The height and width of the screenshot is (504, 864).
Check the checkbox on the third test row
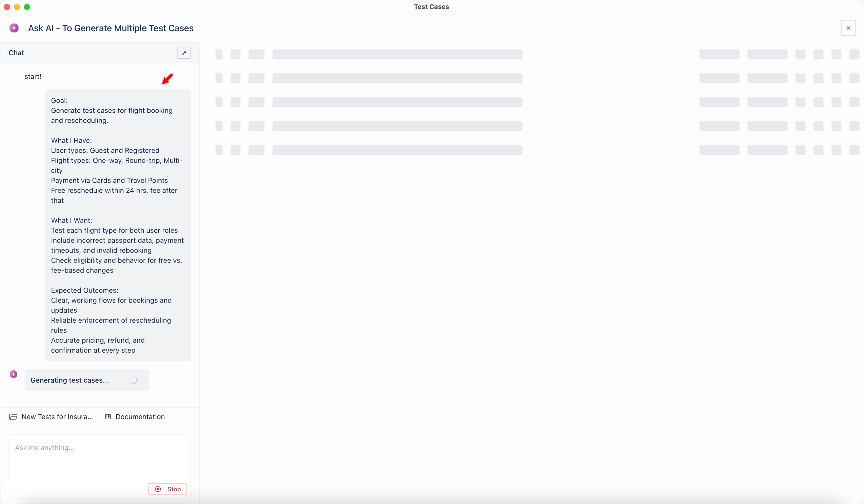coord(219,102)
